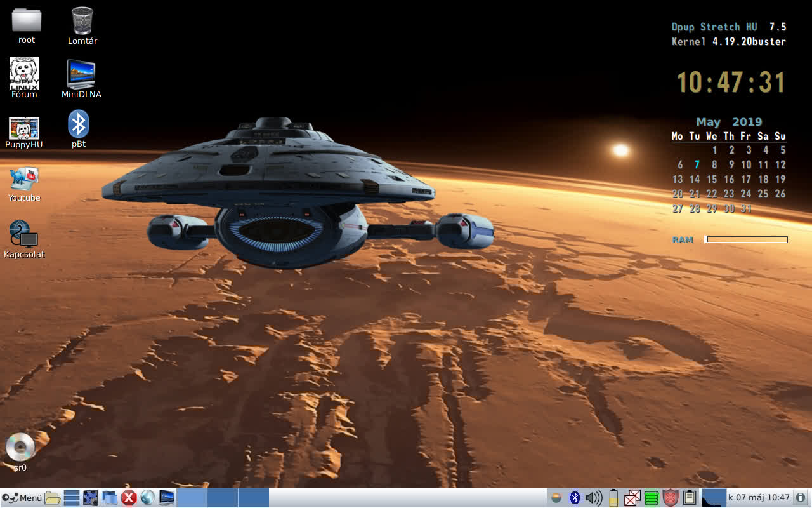This screenshot has height=508, width=812.
Task: Open the sr0 optical disc drive icon
Action: [20, 452]
